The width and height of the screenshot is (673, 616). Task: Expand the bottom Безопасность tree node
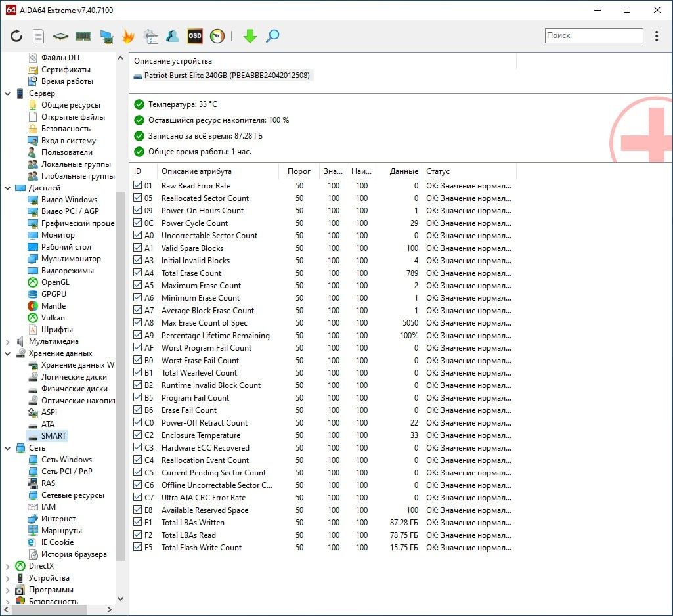pyautogui.click(x=8, y=602)
